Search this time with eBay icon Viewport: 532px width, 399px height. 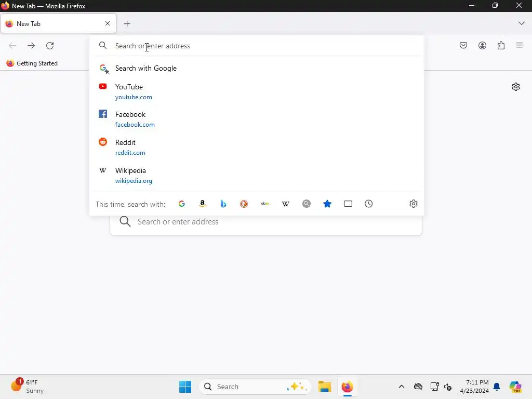pos(265,204)
